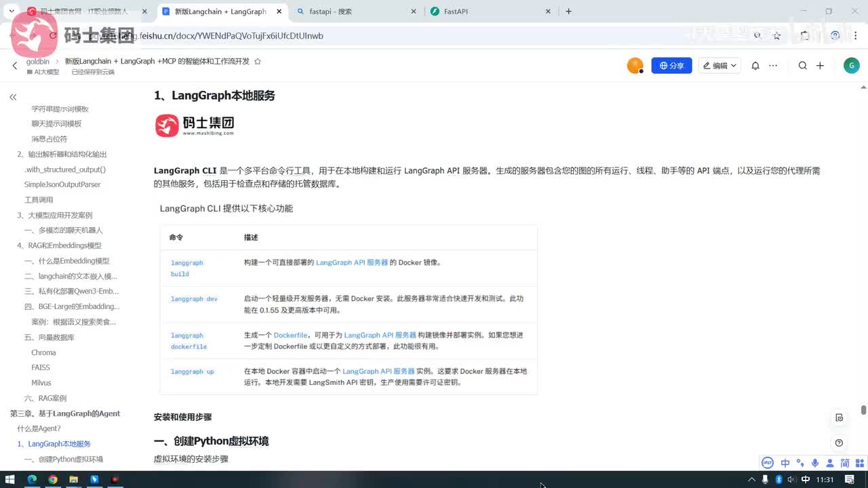Go back with the document back arrow
868x488 pixels.
pyautogui.click(x=15, y=66)
